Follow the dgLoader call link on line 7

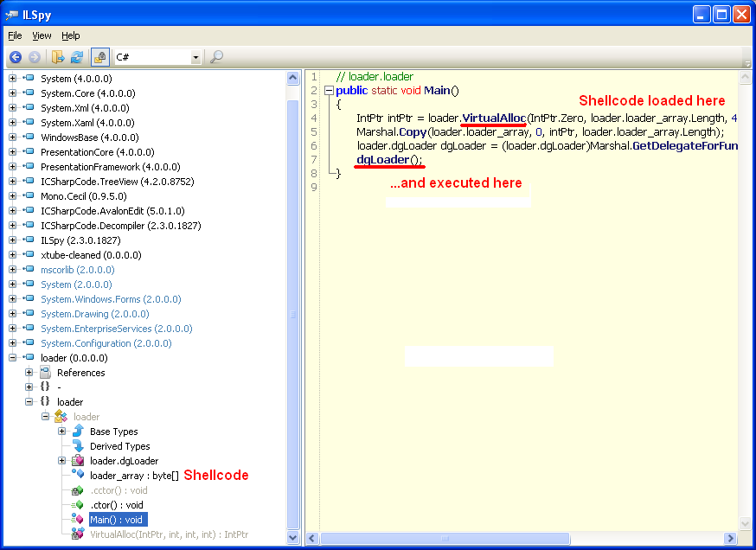tap(383, 160)
